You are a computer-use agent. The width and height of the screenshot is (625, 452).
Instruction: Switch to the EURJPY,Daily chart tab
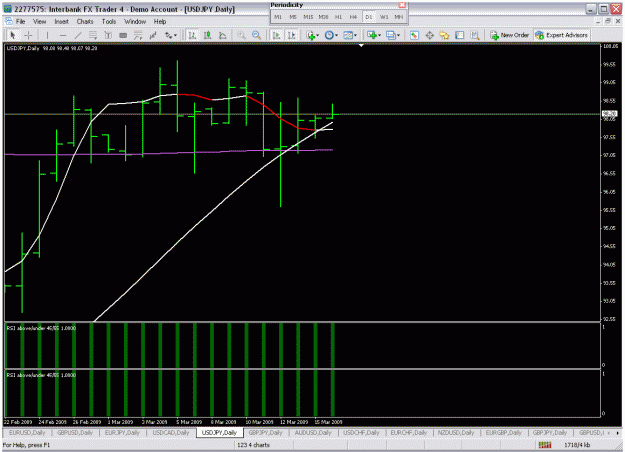[122, 433]
